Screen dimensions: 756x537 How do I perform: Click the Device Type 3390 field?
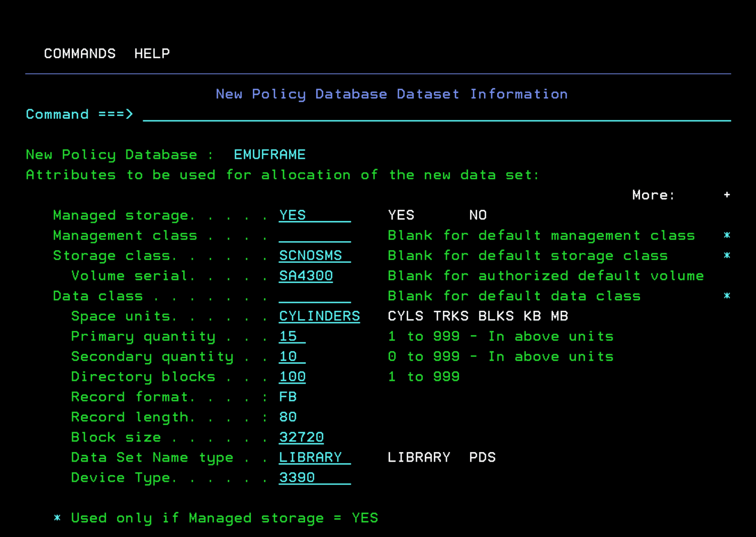tap(314, 477)
